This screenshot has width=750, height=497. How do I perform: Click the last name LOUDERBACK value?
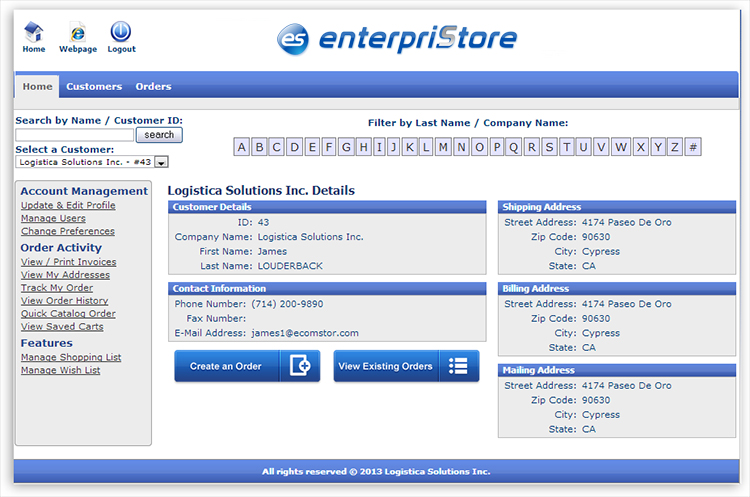coord(290,266)
